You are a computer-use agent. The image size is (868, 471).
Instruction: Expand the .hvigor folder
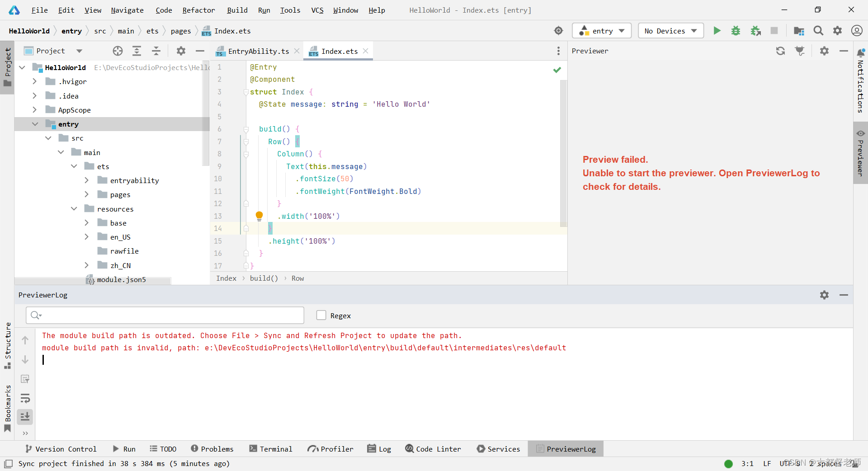click(x=34, y=81)
